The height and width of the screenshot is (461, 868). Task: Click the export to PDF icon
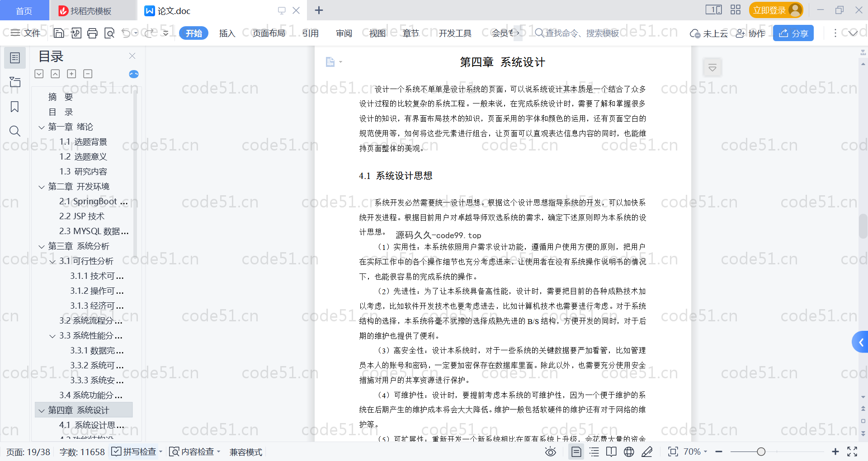(x=75, y=33)
